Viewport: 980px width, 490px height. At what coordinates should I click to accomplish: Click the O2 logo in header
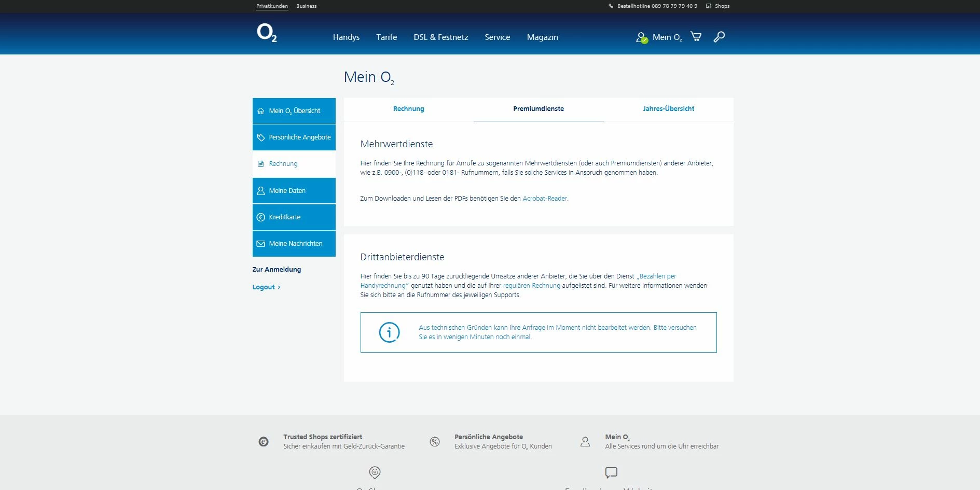click(x=267, y=33)
